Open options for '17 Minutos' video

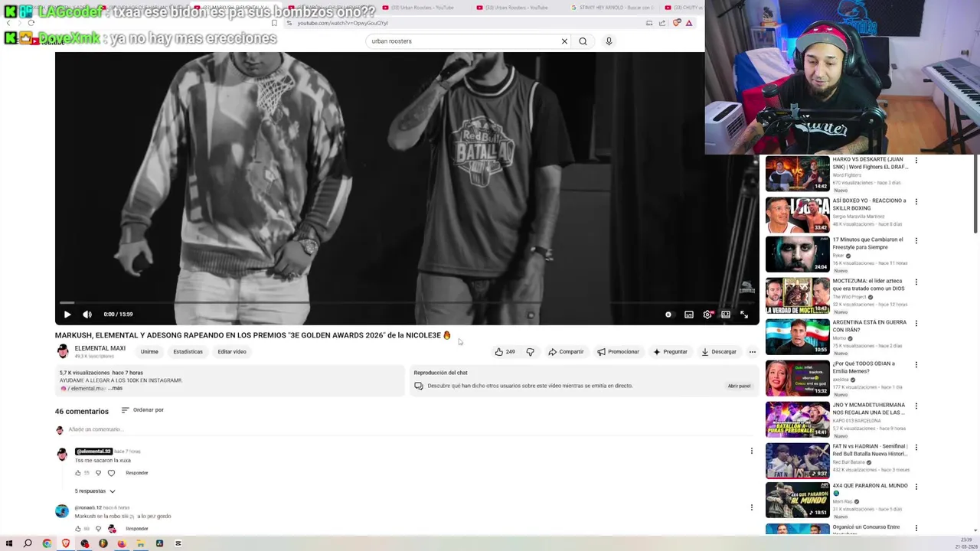[x=916, y=241]
